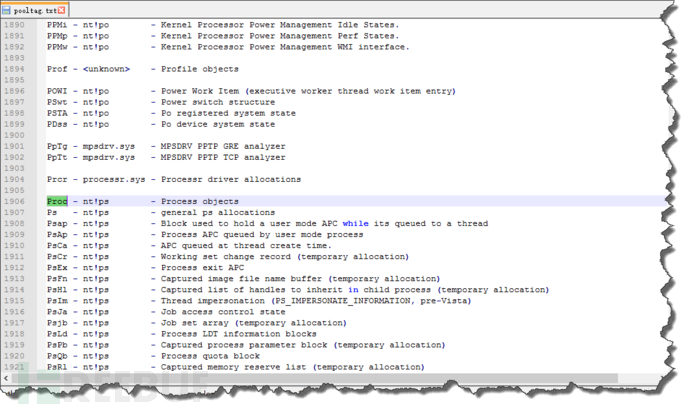Click 'Po registered system state' text
This screenshot has width=690, height=411.
pyautogui.click(x=228, y=113)
